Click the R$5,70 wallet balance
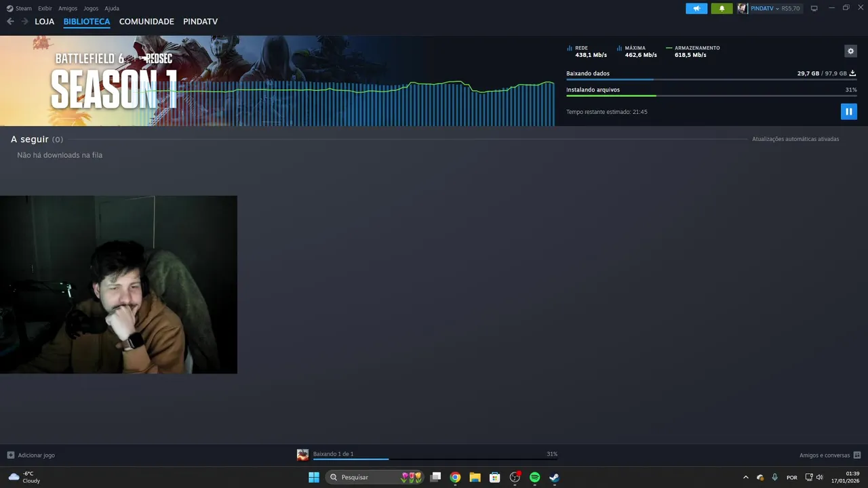The height and width of the screenshot is (488, 868). 791,8
